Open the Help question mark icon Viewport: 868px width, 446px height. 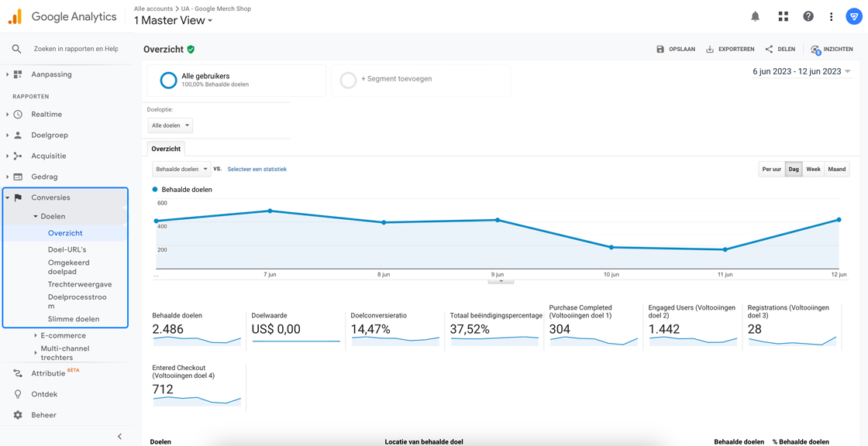click(x=808, y=16)
